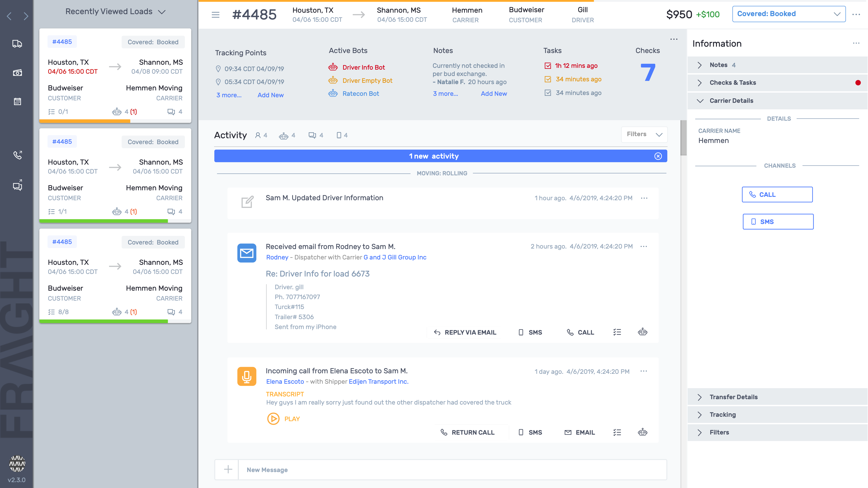Open options menu for Updated Driver Information entry
Screen dimensions: 868x488
(644, 198)
